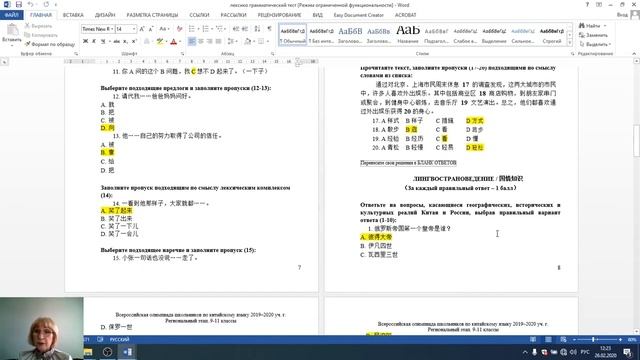Viewport: 640px width, 360px height.
Task: Increase paragraph indent
Action: click(x=245, y=29)
